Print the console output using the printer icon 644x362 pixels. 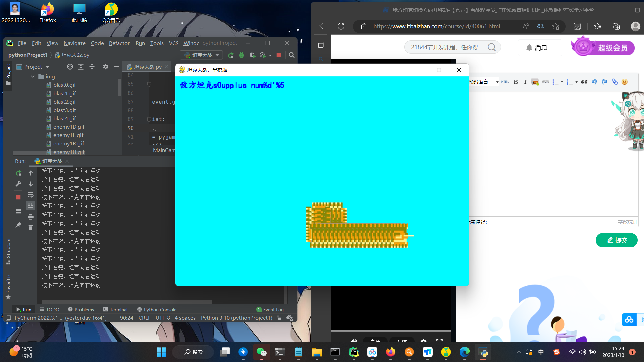31,217
